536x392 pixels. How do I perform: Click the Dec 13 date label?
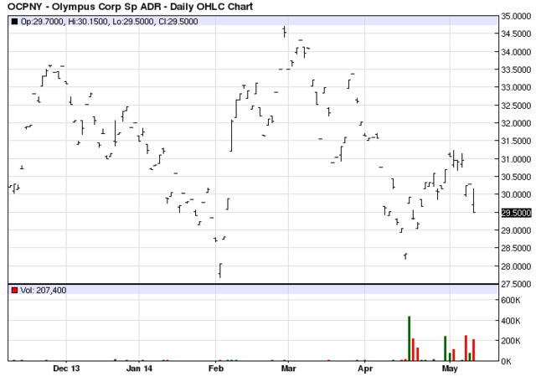pos(66,369)
